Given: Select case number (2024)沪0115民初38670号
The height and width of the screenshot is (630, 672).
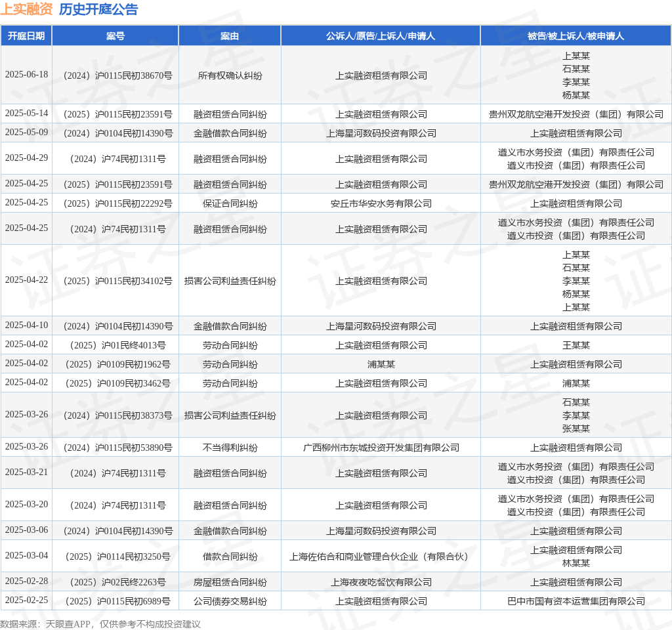Looking at the screenshot, I should pyautogui.click(x=118, y=75).
